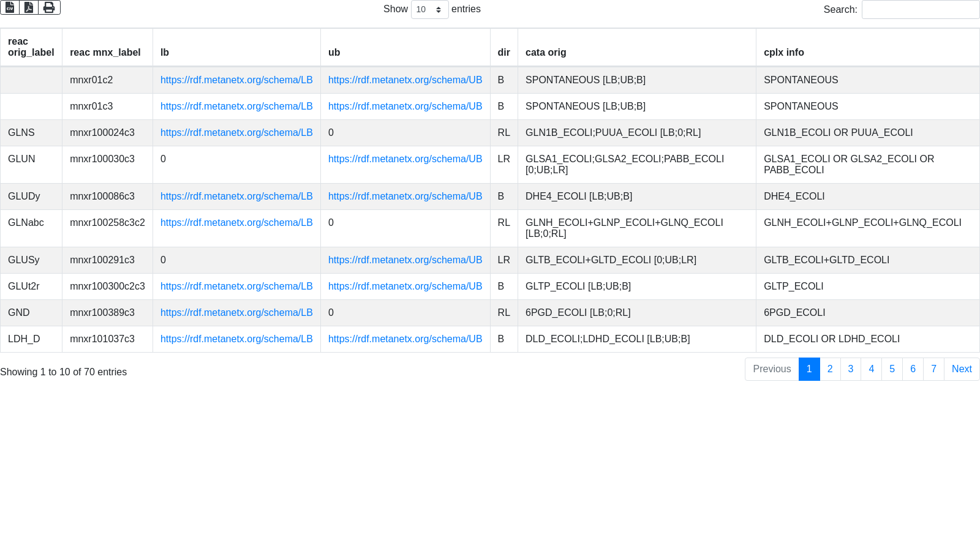
Task: Click the Next pagination button
Action: coord(961,369)
